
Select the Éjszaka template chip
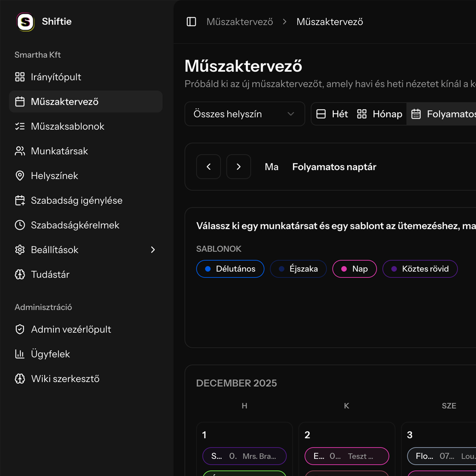tap(298, 269)
